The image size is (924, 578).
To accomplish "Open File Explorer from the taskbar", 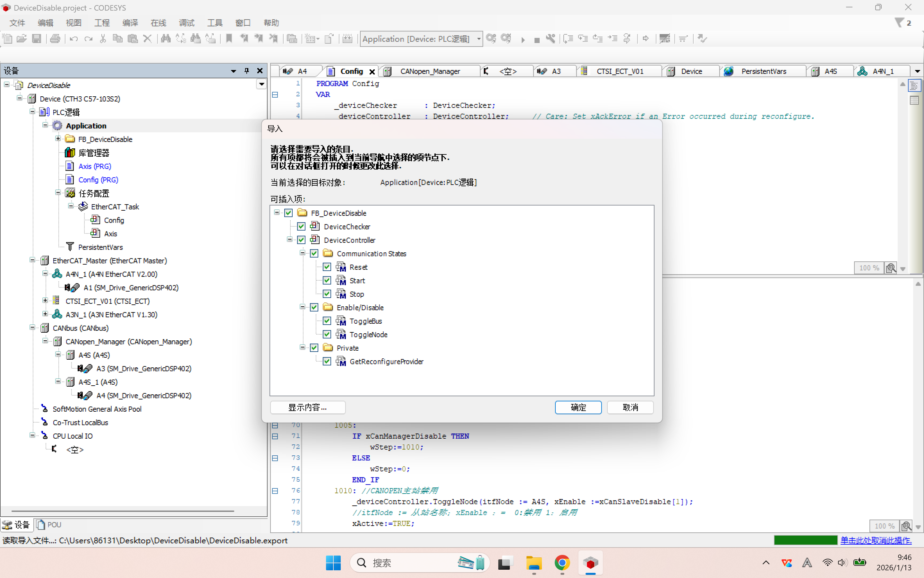I will click(x=534, y=563).
